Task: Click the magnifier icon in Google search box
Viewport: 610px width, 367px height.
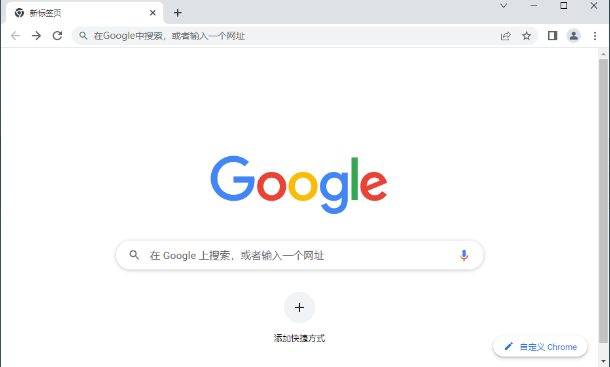Action: 134,255
